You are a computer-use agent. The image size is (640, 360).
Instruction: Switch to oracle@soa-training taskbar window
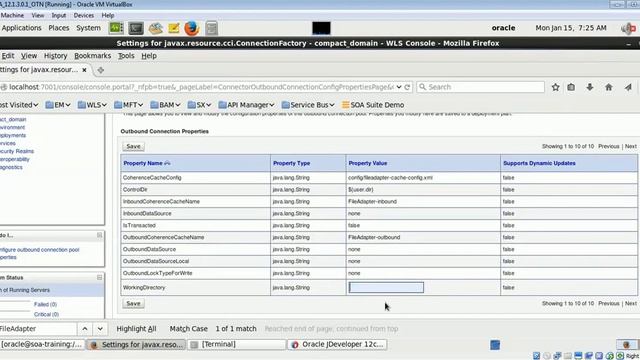pos(42,344)
